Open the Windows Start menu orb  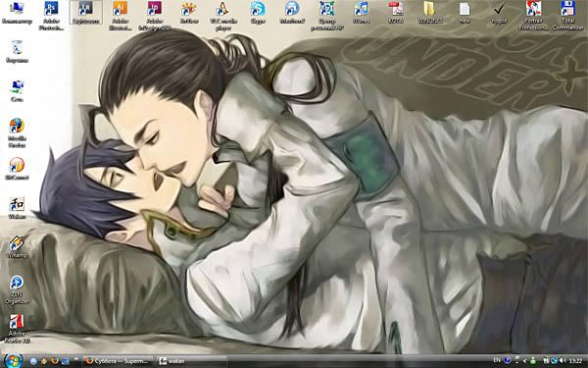(x=13, y=361)
